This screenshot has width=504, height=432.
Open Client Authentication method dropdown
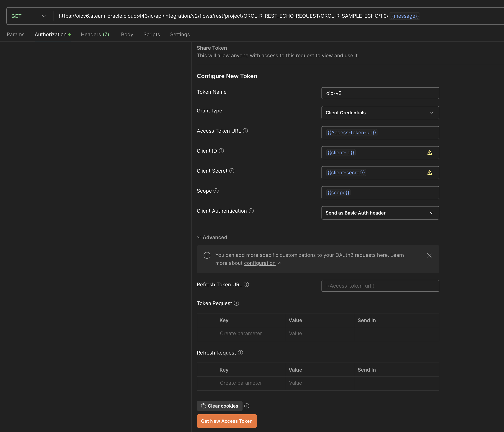click(380, 213)
